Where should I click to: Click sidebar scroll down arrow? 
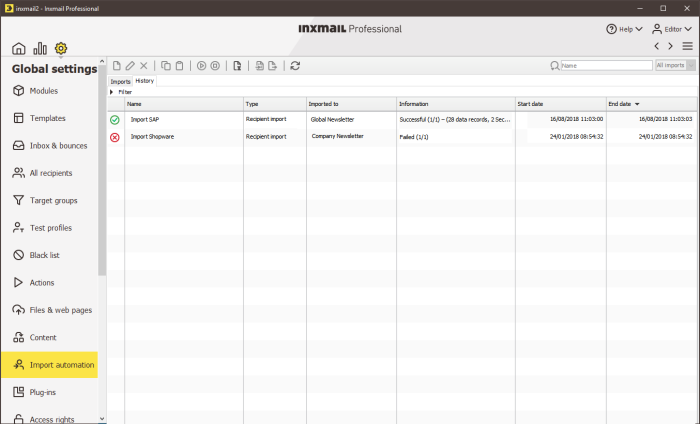[102, 419]
